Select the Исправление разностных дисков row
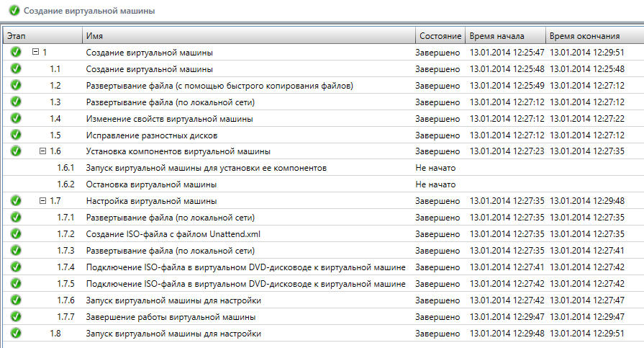Image resolution: width=644 pixels, height=348 pixels. pyautogui.click(x=151, y=135)
